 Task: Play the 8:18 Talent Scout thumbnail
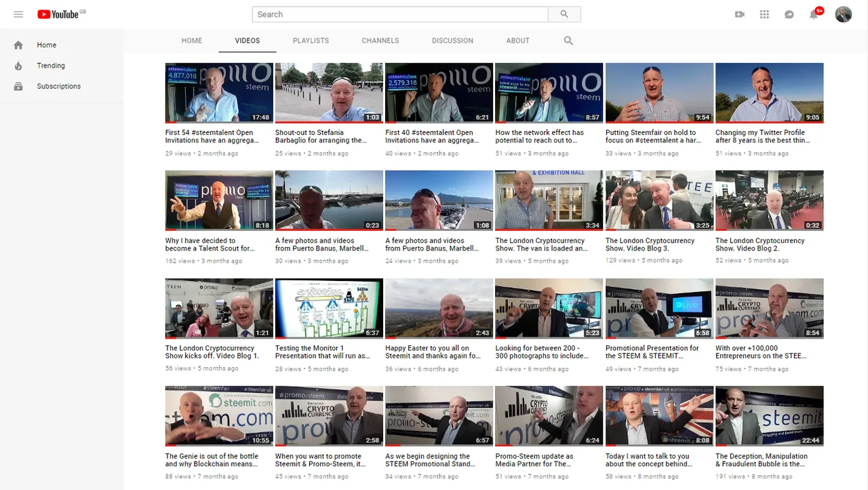point(219,201)
